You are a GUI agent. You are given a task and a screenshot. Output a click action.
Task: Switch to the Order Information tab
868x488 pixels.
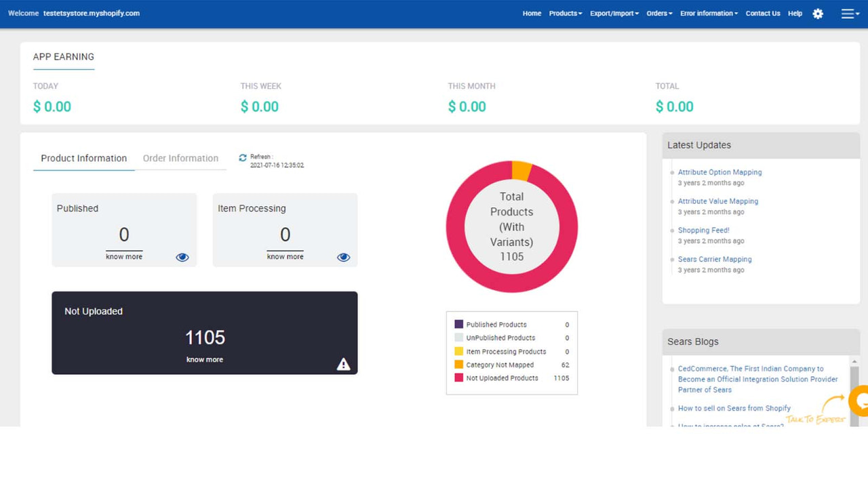coord(180,158)
